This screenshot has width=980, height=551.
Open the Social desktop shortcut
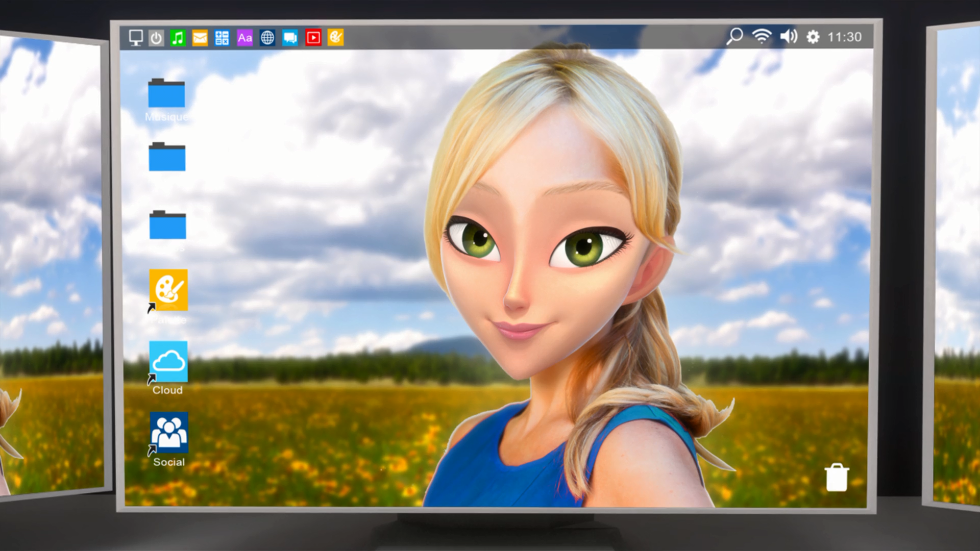[169, 433]
